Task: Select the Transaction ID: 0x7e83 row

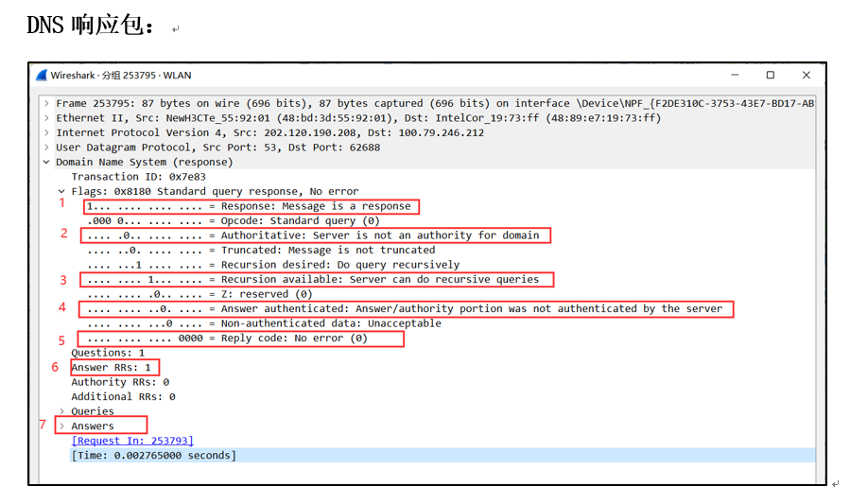Action: click(x=138, y=177)
